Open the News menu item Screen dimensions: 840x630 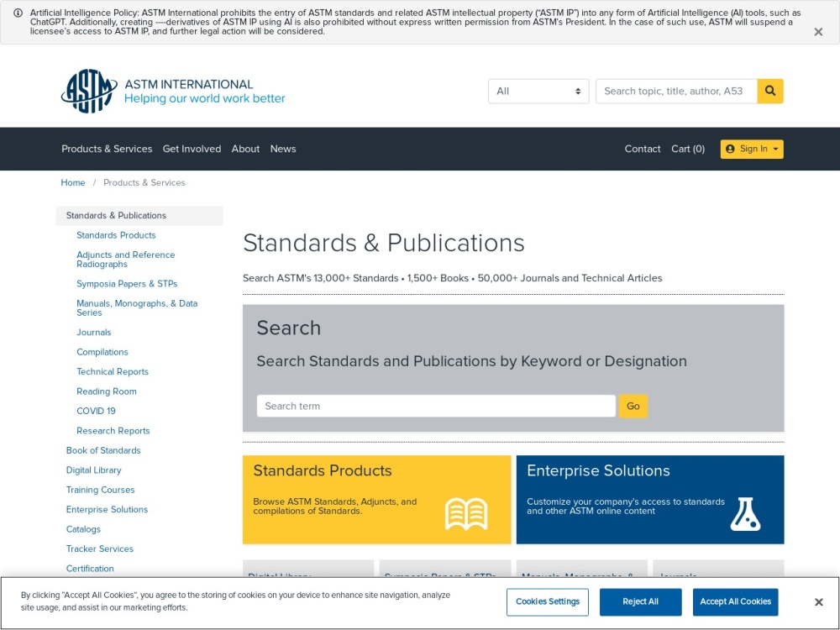click(283, 149)
